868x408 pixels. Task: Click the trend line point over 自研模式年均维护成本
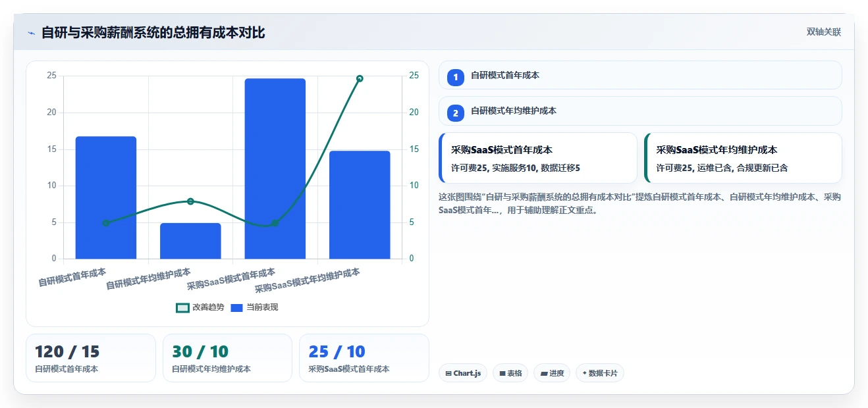click(x=190, y=201)
